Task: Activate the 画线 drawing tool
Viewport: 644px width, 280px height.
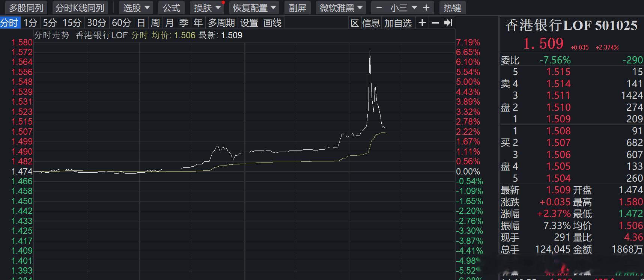Action: click(272, 23)
